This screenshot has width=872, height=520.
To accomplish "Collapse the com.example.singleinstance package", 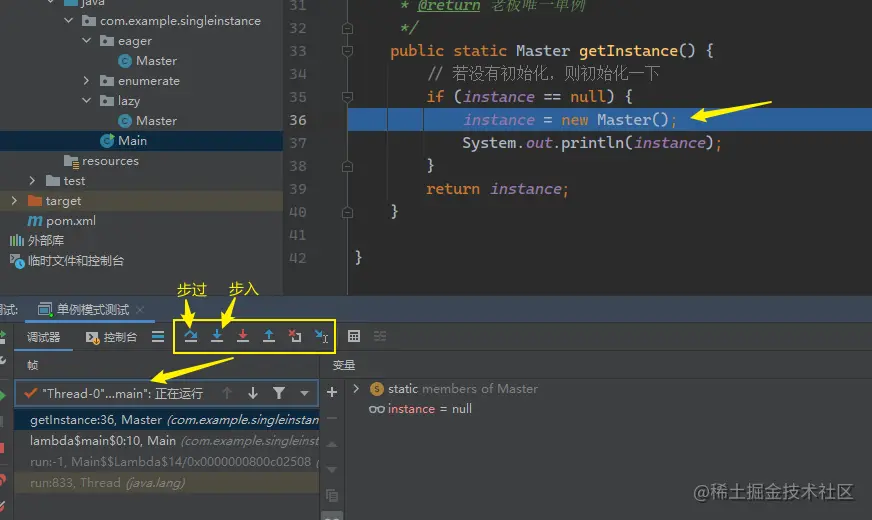I will pyautogui.click(x=68, y=21).
